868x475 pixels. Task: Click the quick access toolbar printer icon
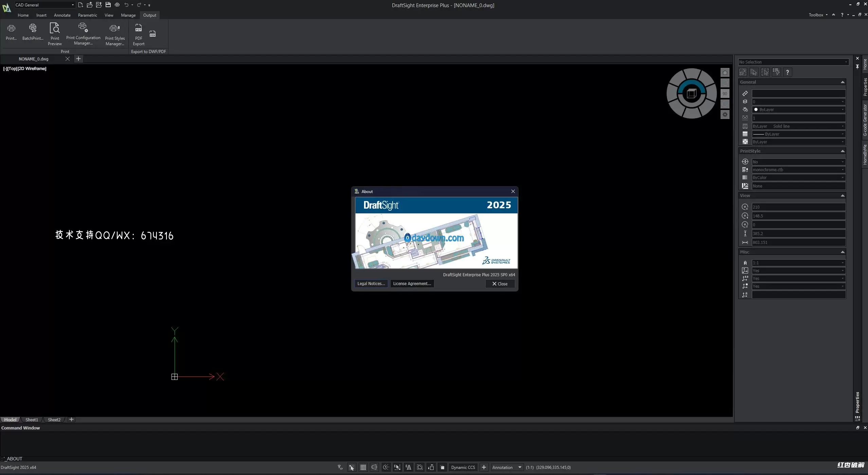pyautogui.click(x=117, y=5)
